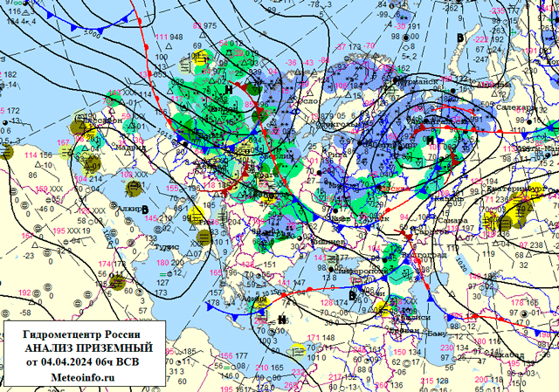Click the В pressure symbol over the Black Sea
The image size is (559, 392).
[x=352, y=294]
